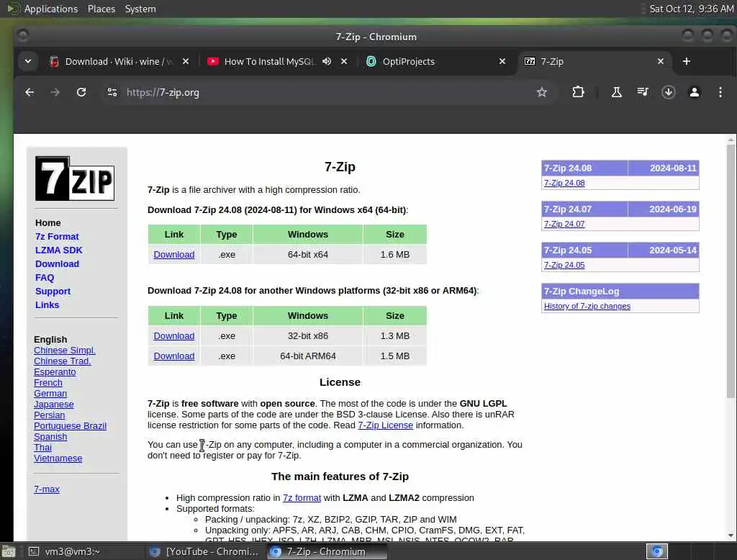The width and height of the screenshot is (737, 560).
Task: Click the Chromium icon in panel tray
Action: [656, 551]
